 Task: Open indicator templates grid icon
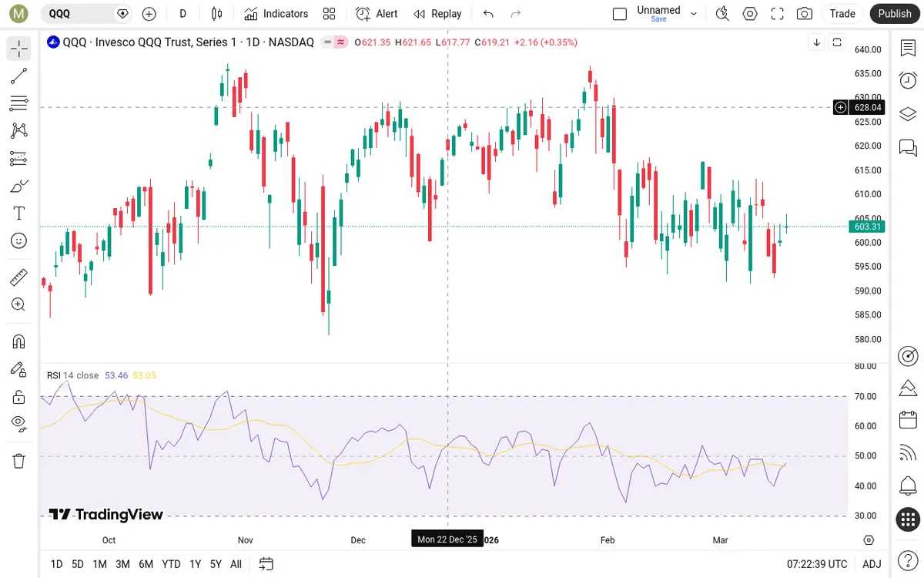pos(330,13)
